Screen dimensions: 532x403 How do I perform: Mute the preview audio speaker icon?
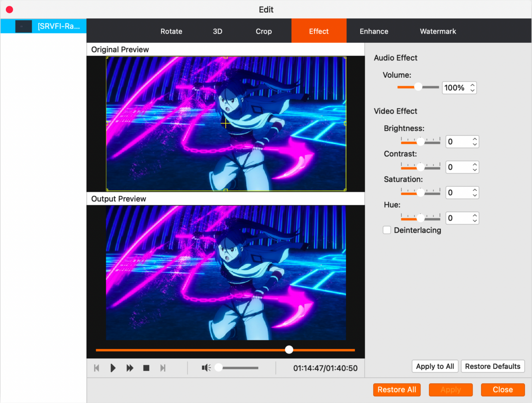point(206,368)
